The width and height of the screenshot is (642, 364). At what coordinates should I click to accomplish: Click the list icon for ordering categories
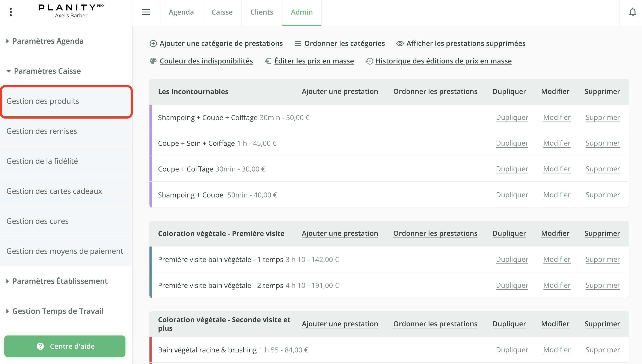[x=297, y=44]
